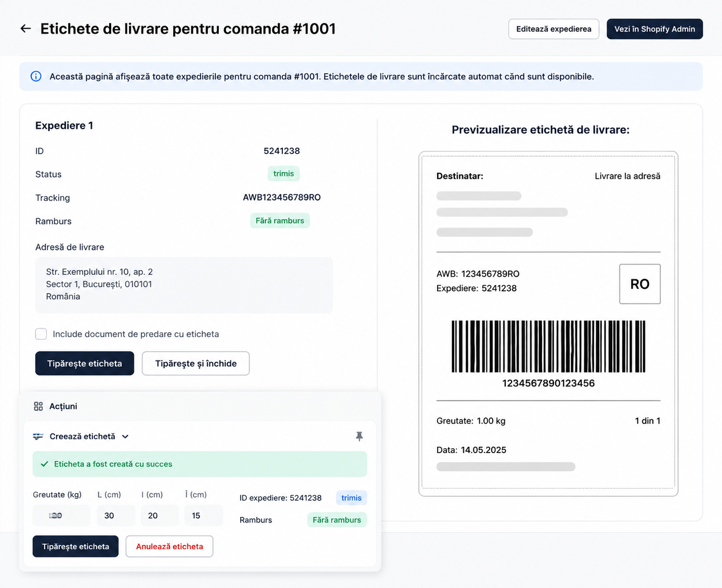Viewport: 722px width, 588px height.
Task: Click upper Tipărește eticheta button
Action: pos(85,364)
